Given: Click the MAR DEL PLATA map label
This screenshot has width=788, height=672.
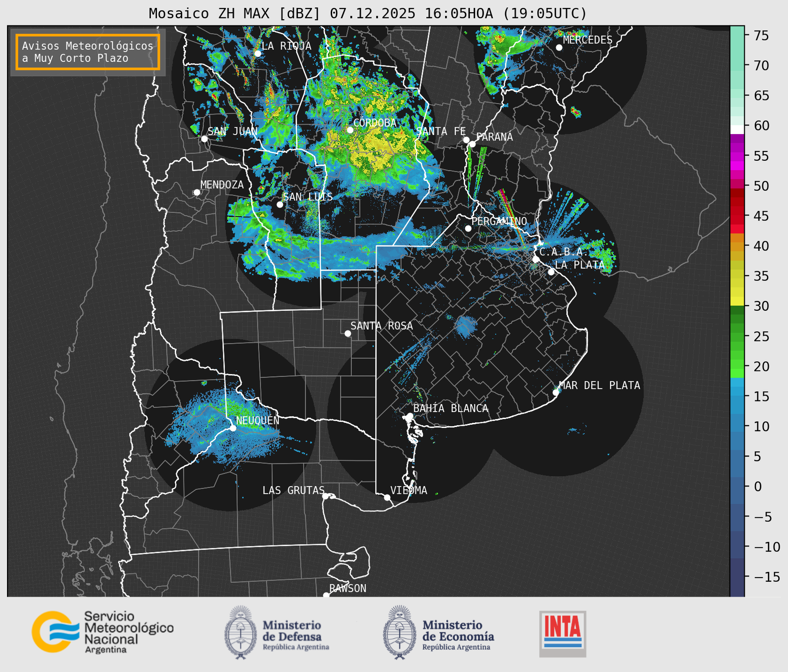Looking at the screenshot, I should pos(599,385).
